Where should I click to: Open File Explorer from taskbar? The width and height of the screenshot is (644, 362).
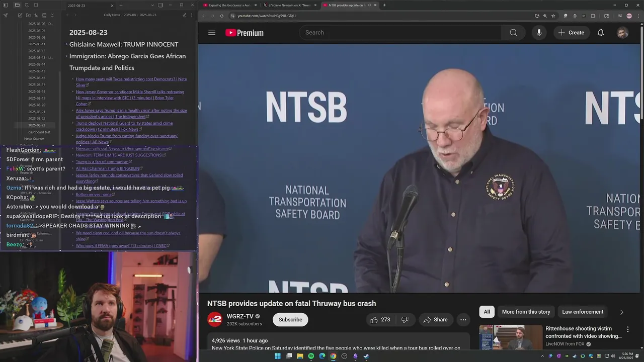pyautogui.click(x=300, y=356)
